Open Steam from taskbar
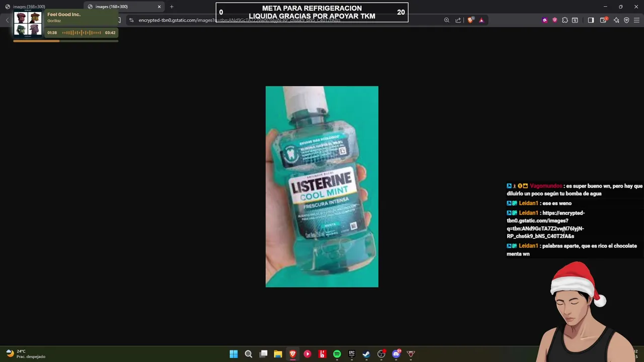Image resolution: width=644 pixels, height=362 pixels. click(x=366, y=354)
